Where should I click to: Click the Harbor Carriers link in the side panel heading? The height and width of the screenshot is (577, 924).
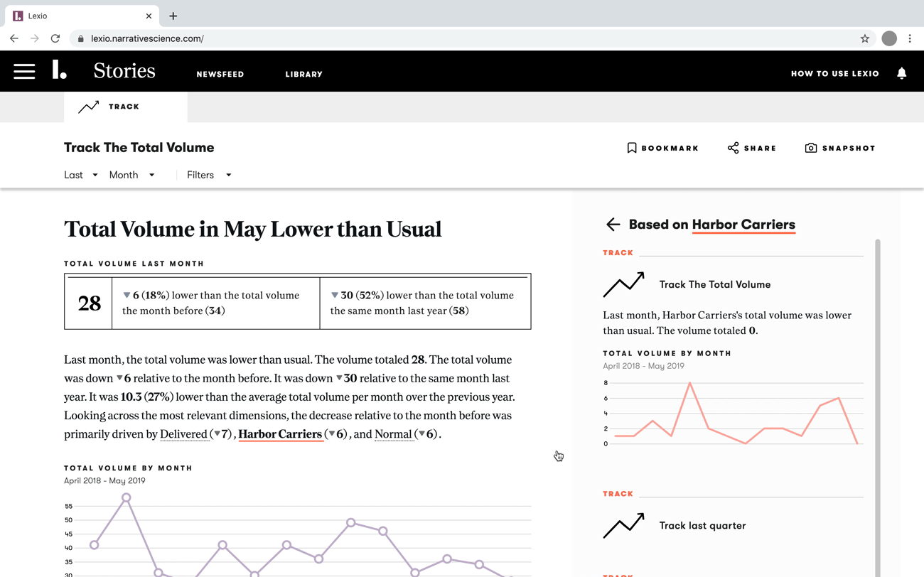tap(743, 225)
